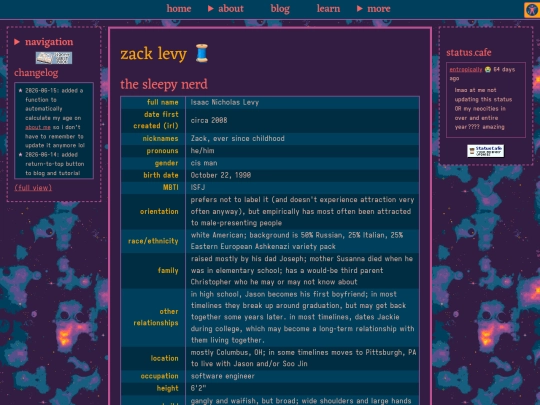Select the 'race/ethnicity' row label
This screenshot has height=405, width=540.
[153, 241]
